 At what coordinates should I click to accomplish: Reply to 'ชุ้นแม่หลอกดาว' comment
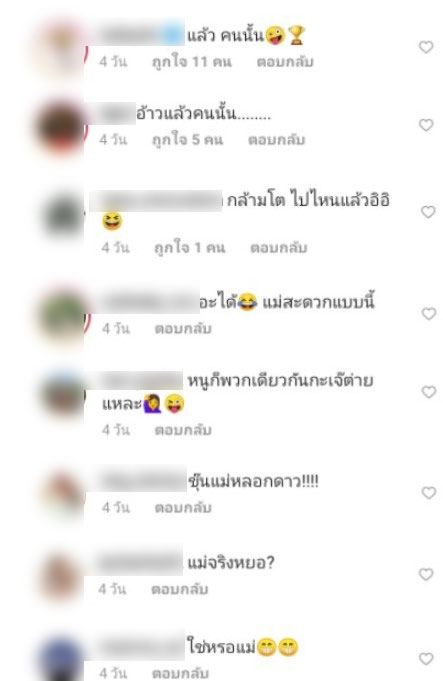pos(183,507)
